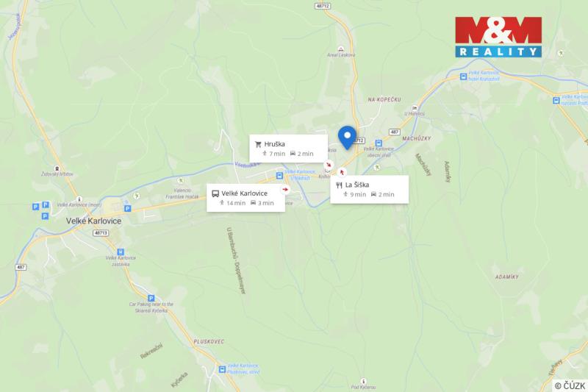This screenshot has height=392, width=588.
Task: Click the Pod Kyčerou information icon
Action: point(363,381)
